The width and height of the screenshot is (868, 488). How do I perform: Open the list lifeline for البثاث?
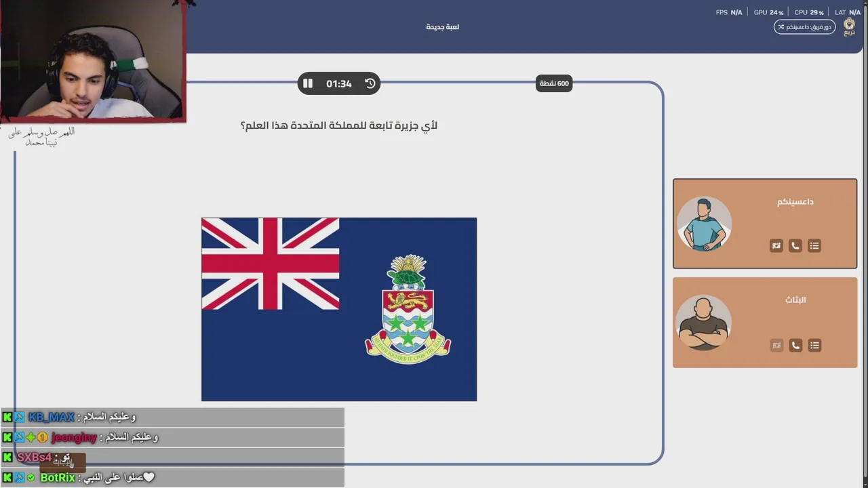coord(814,346)
